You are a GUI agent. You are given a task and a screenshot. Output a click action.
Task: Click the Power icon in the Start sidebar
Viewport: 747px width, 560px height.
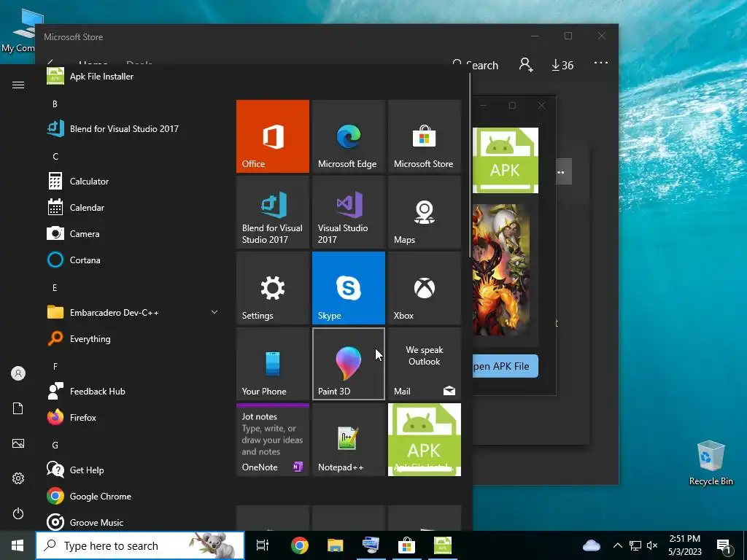tap(18, 513)
